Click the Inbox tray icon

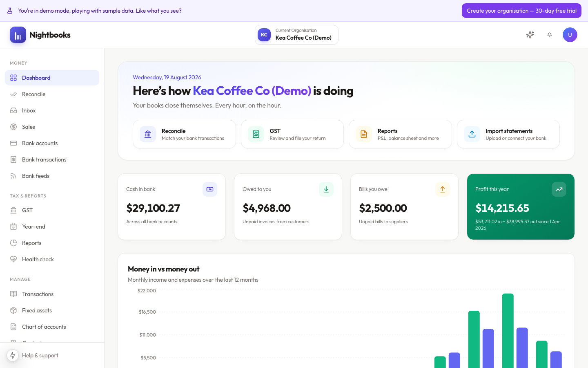(x=13, y=110)
